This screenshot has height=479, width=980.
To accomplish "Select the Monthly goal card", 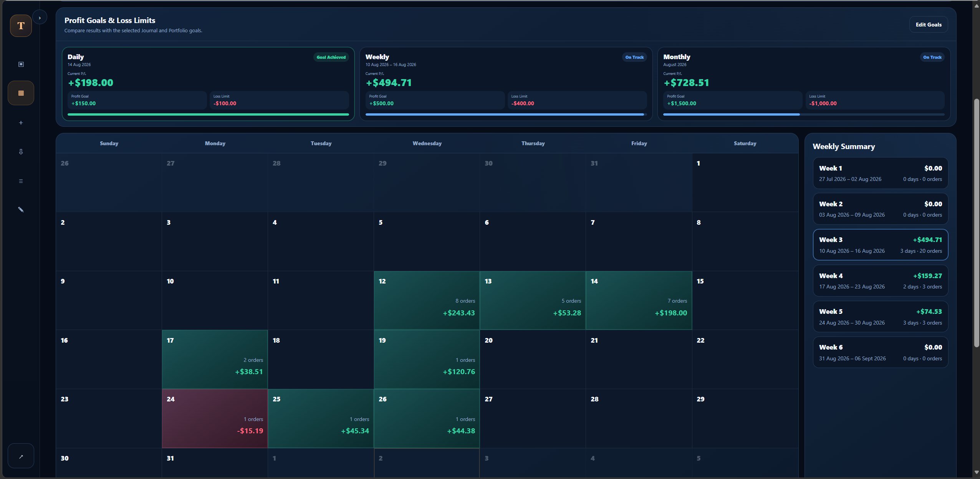I will point(804,84).
